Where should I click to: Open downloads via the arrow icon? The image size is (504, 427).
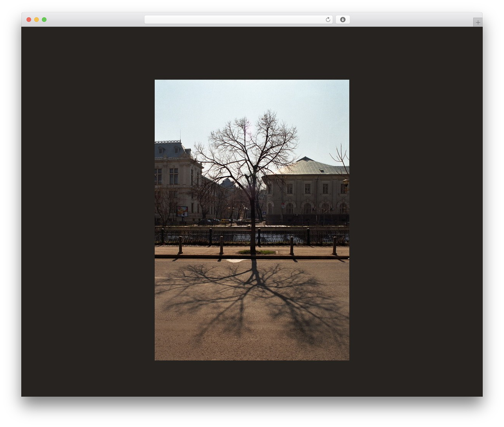click(343, 20)
